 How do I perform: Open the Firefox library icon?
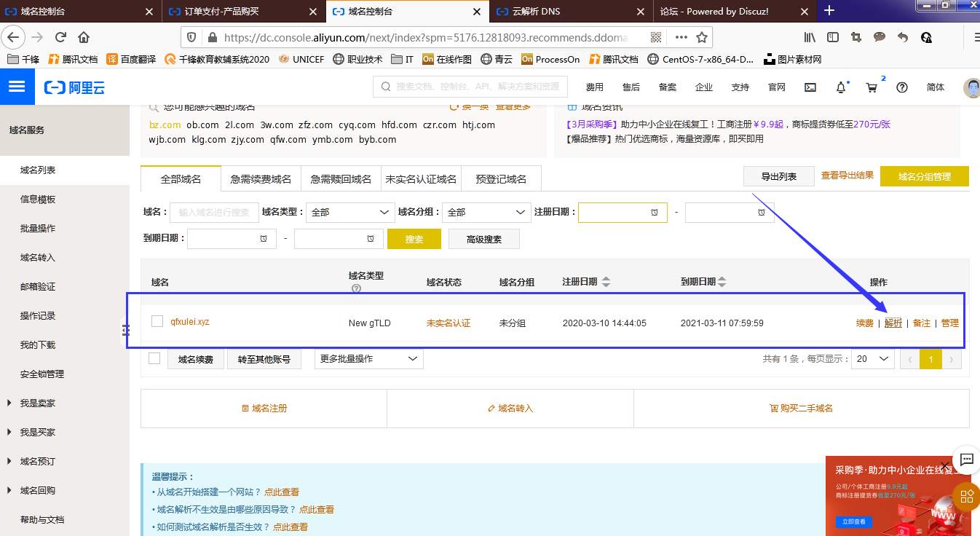[x=810, y=37]
